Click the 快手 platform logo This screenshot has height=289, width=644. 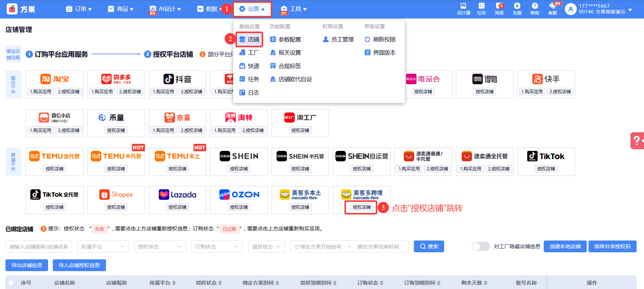tap(546, 79)
